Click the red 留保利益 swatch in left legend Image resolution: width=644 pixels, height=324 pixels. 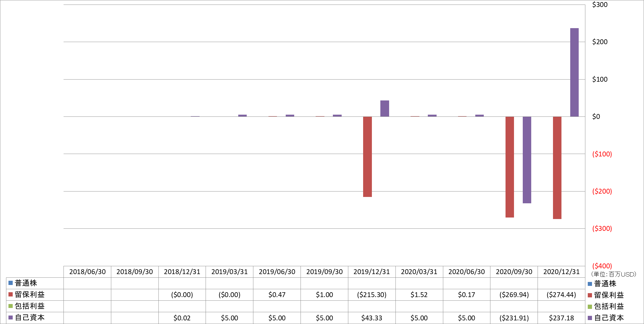pyautogui.click(x=11, y=295)
